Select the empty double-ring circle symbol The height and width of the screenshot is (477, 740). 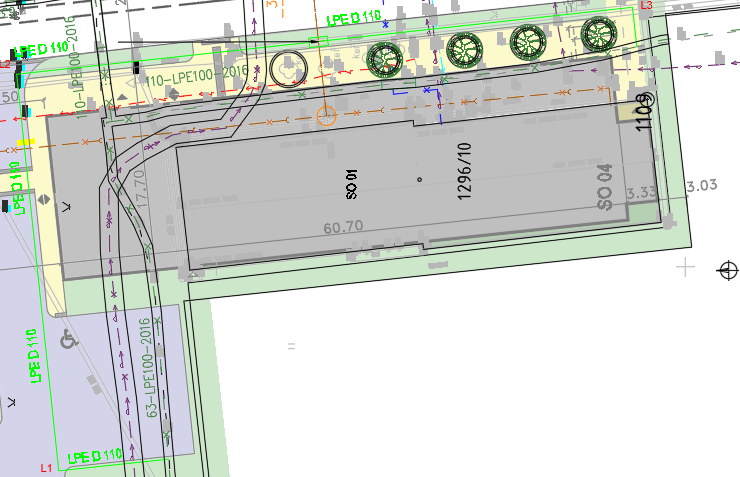pyautogui.click(x=287, y=67)
